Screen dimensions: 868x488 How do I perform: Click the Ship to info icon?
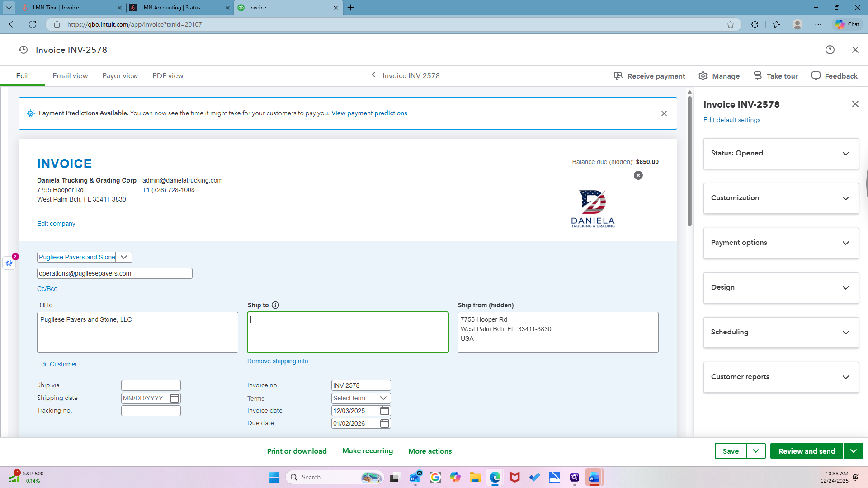275,305
